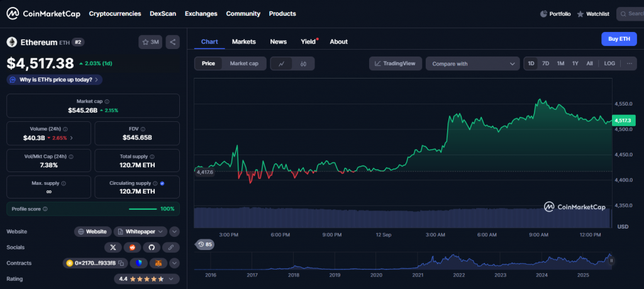Switch to the Markets tab
This screenshot has height=289, width=644.
tap(244, 41)
